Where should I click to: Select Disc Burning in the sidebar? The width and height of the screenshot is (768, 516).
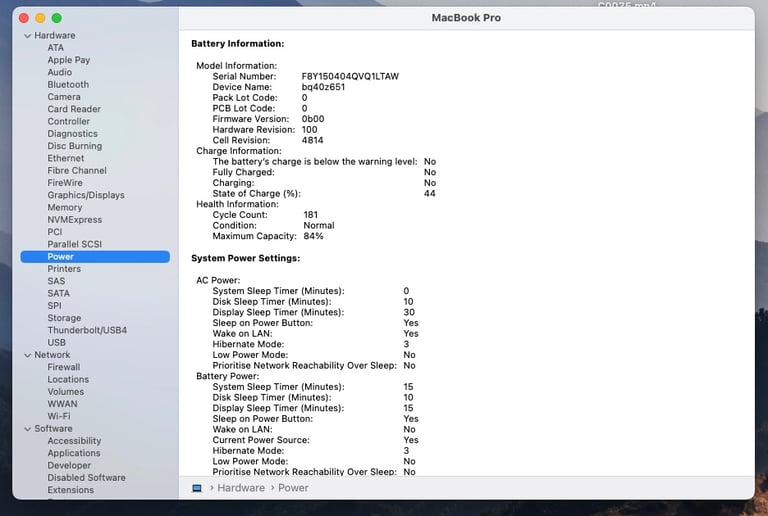pos(75,146)
